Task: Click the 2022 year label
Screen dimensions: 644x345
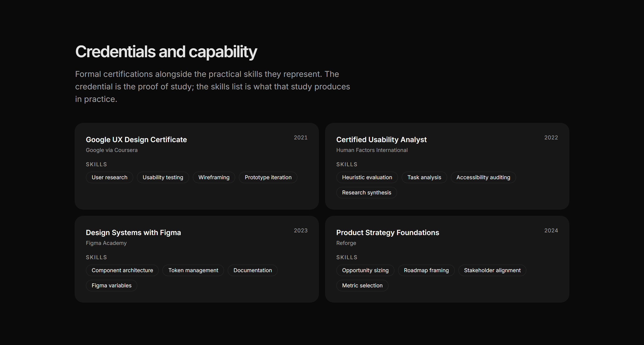Action: click(551, 138)
